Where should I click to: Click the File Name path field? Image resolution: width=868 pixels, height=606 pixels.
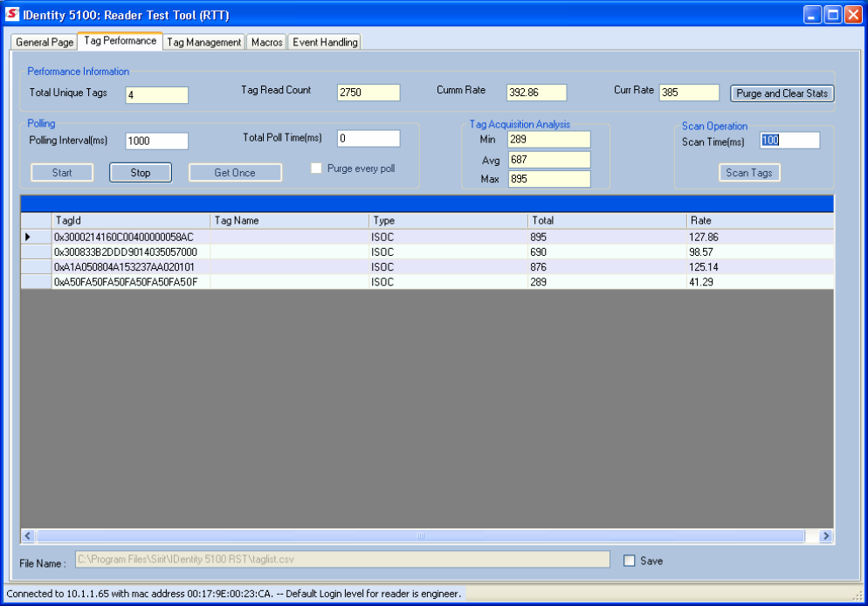pyautogui.click(x=342, y=560)
